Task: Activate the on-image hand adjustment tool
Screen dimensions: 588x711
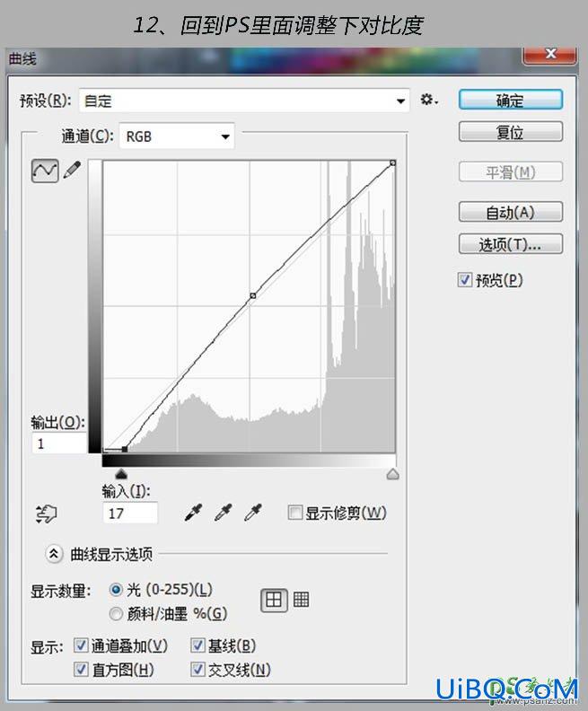Action: point(46,514)
